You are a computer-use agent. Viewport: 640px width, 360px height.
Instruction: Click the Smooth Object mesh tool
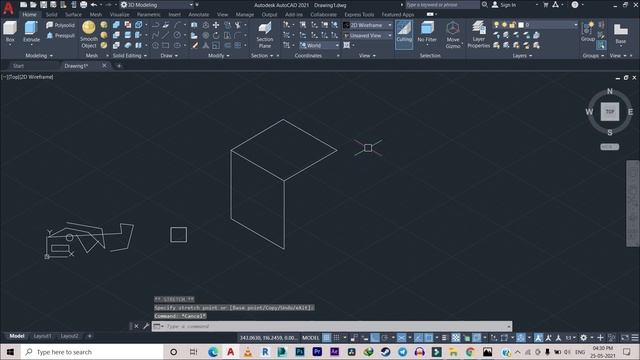[89, 35]
